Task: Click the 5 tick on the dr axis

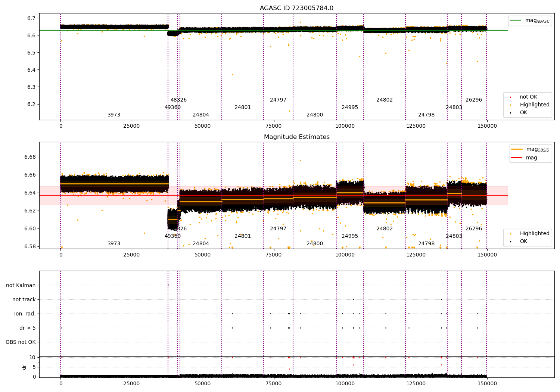Action: [x=34, y=367]
